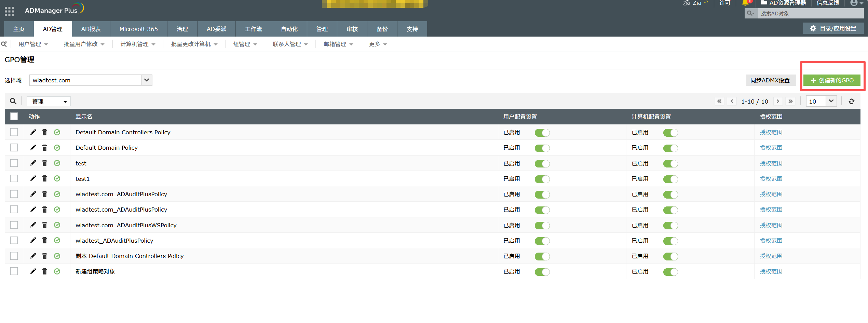Edit the Default Domain Controllers Policy GPO
The height and width of the screenshot is (323, 868).
pos(33,132)
